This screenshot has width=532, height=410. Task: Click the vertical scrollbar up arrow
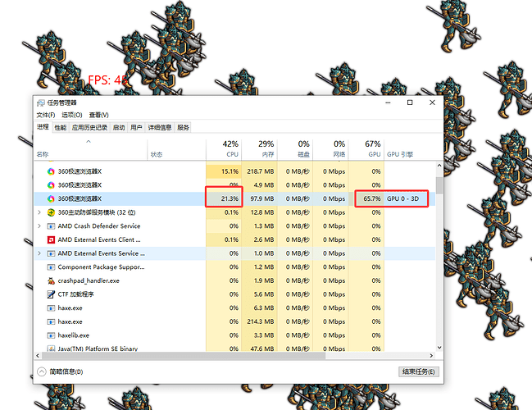coord(439,166)
